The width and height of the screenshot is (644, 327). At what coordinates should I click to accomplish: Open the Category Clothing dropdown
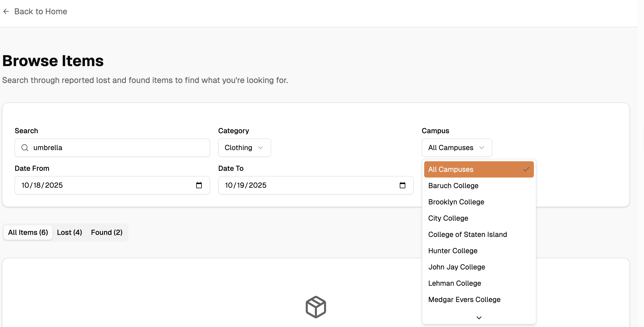244,148
